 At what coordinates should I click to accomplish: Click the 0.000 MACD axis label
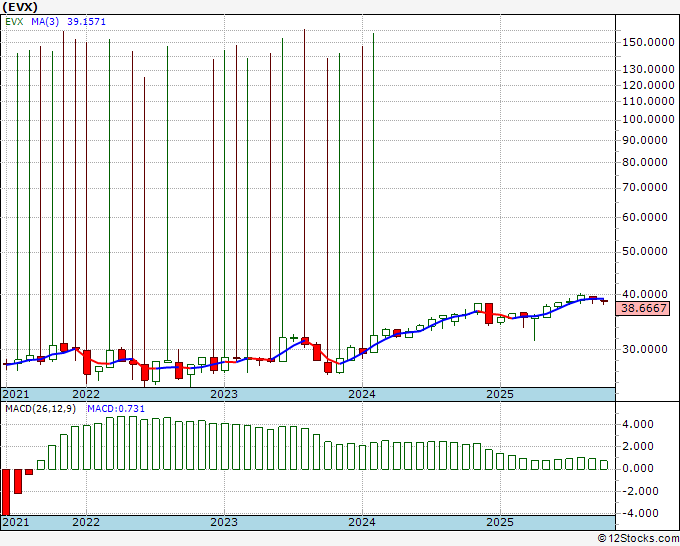point(638,468)
